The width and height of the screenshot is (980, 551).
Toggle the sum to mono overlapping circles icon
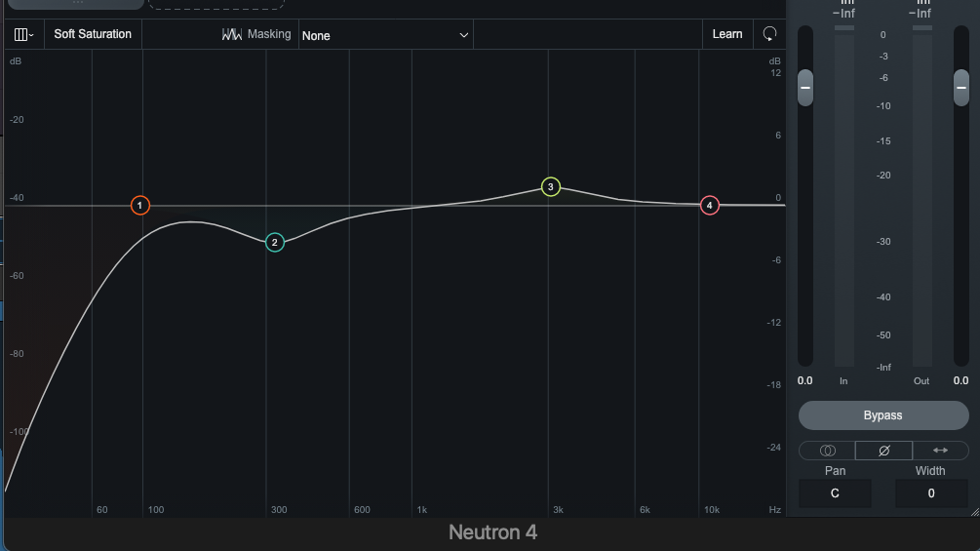pos(827,451)
